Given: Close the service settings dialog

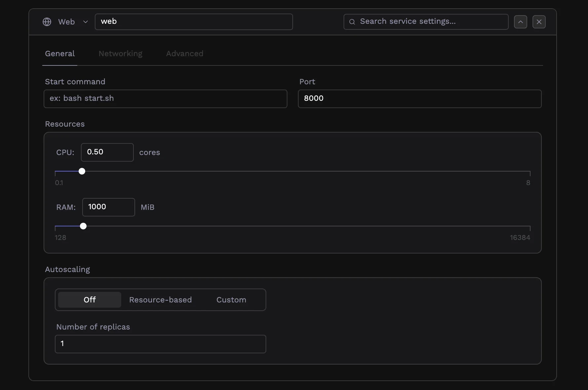Looking at the screenshot, I should pos(539,22).
